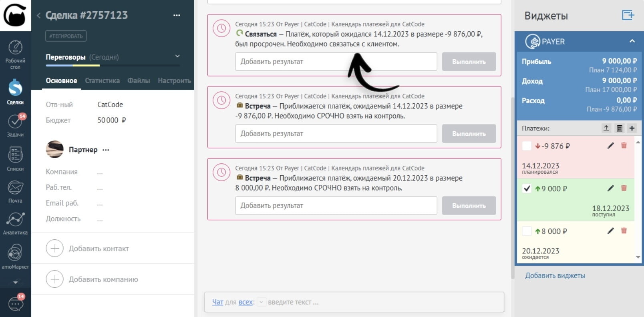Click Выполнить for the Связаться task
Screen dimensions: 644x317
click(x=469, y=62)
